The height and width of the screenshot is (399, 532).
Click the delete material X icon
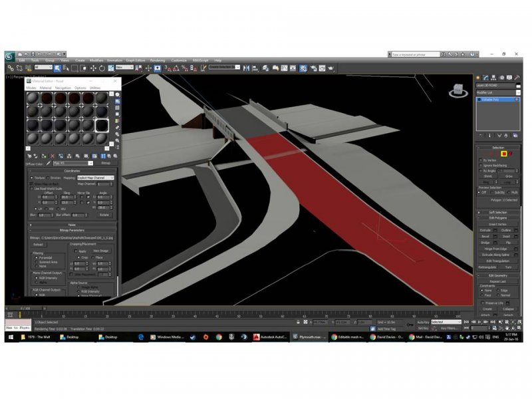click(x=53, y=156)
